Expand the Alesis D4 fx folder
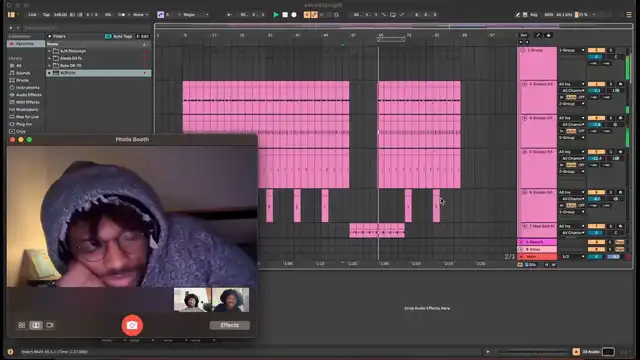 [x=49, y=58]
